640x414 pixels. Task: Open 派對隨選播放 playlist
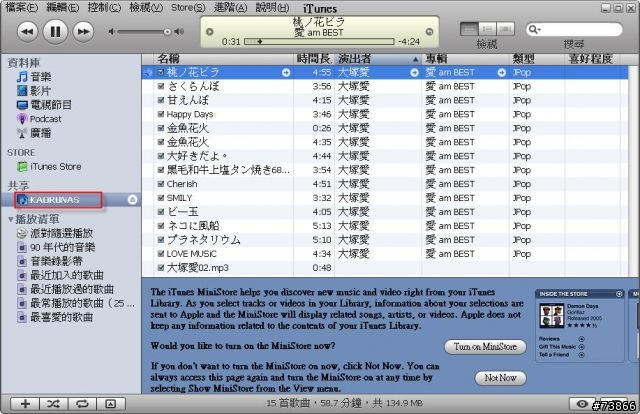[55, 233]
